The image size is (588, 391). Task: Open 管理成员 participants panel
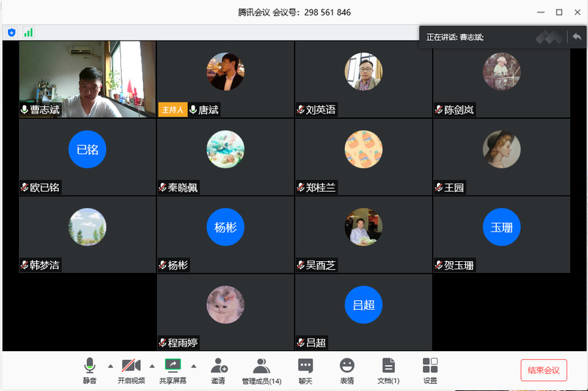coord(262,366)
